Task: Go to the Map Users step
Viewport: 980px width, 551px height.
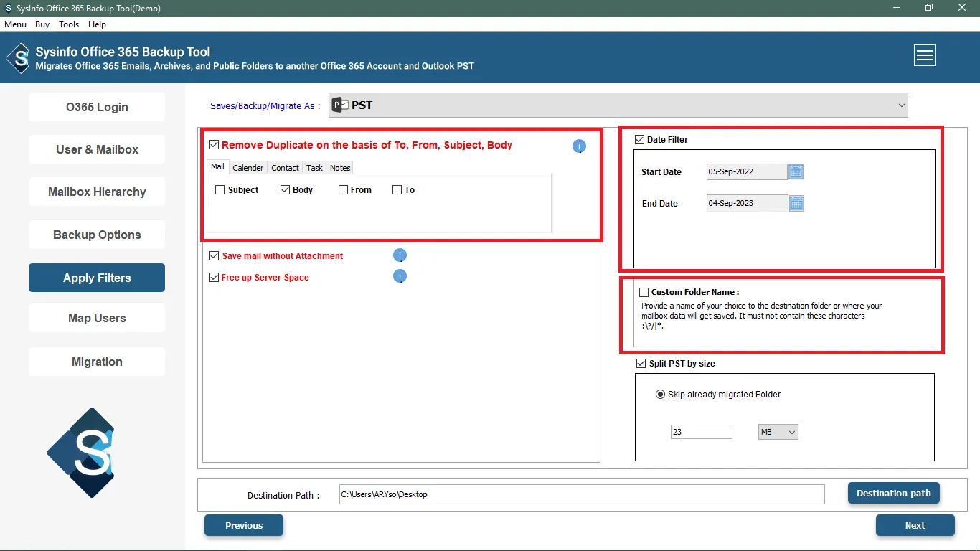Action: tap(97, 318)
